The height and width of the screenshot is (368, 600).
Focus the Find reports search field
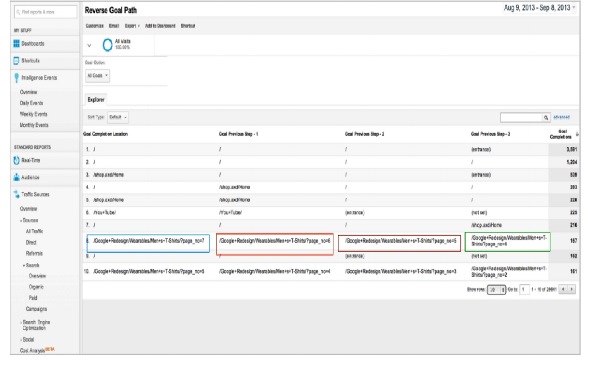point(45,12)
